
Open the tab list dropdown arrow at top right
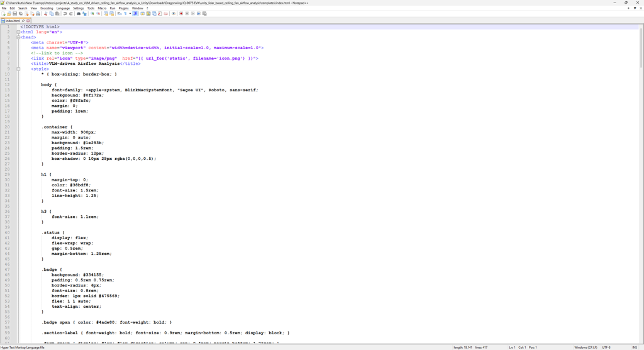point(635,8)
